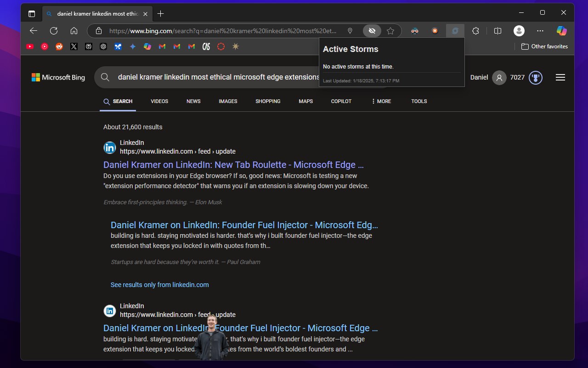Toggle the Active Storms extension popup

coord(455,31)
